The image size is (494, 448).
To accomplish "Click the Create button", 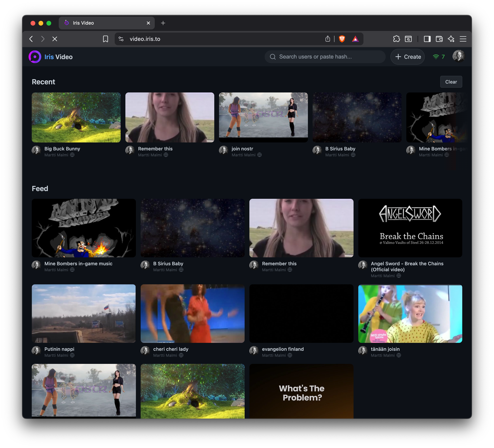I will 408,57.
